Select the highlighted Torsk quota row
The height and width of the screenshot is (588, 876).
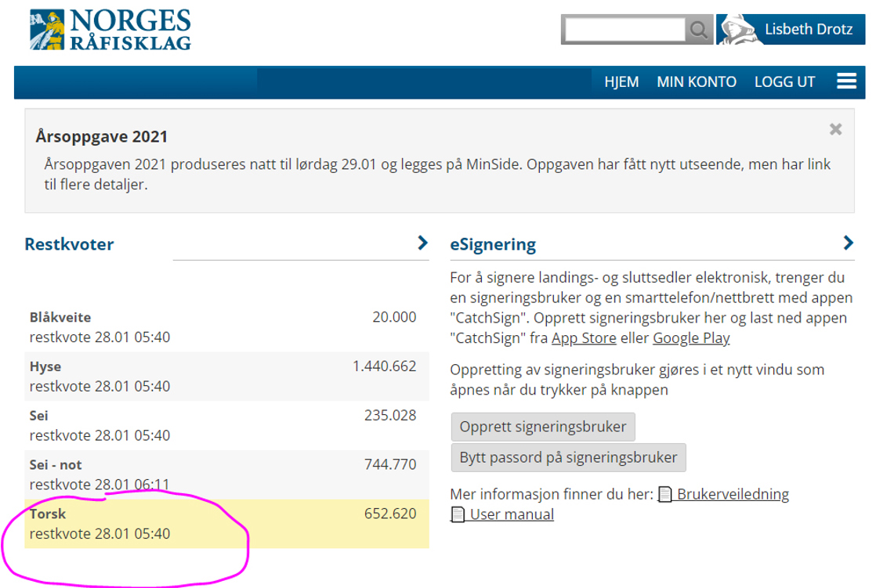point(226,524)
